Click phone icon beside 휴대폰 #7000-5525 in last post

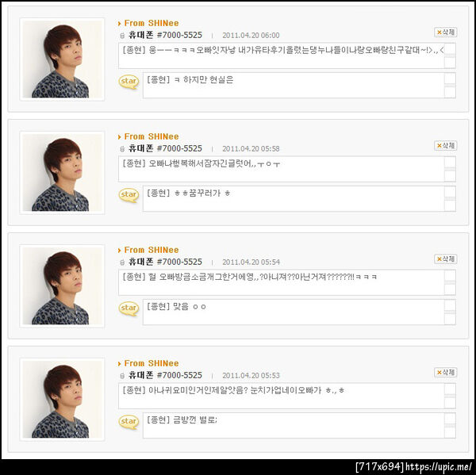[122, 376]
